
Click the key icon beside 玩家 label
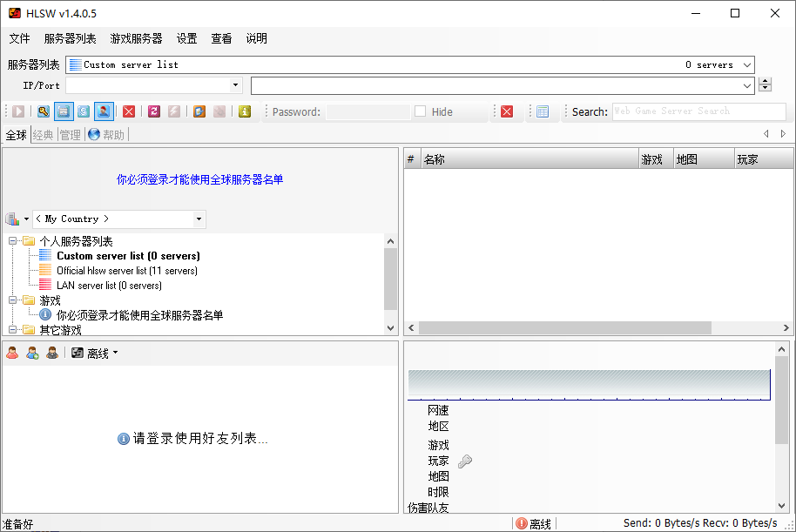(465, 461)
